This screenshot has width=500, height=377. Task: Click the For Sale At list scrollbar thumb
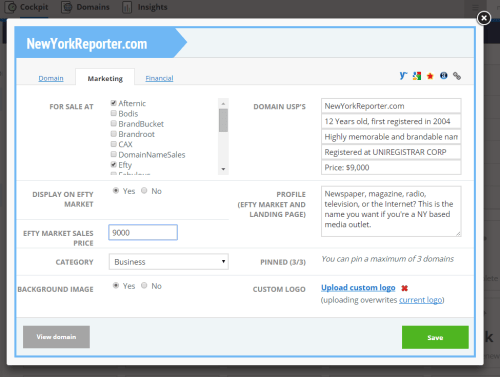point(223,120)
